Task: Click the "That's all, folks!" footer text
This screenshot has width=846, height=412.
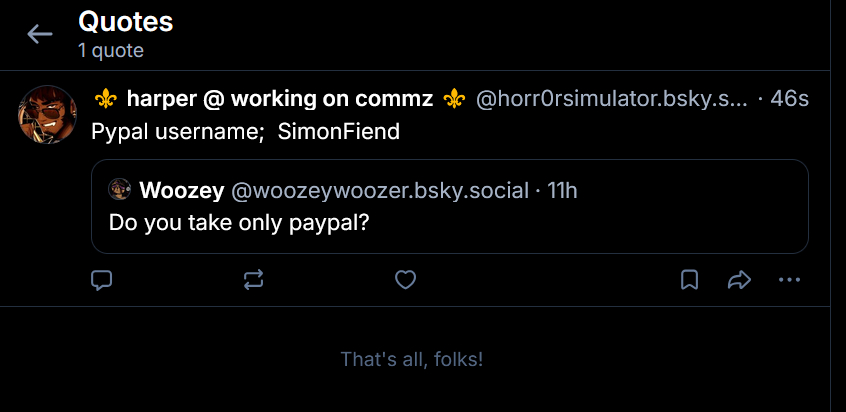Action: tap(412, 359)
